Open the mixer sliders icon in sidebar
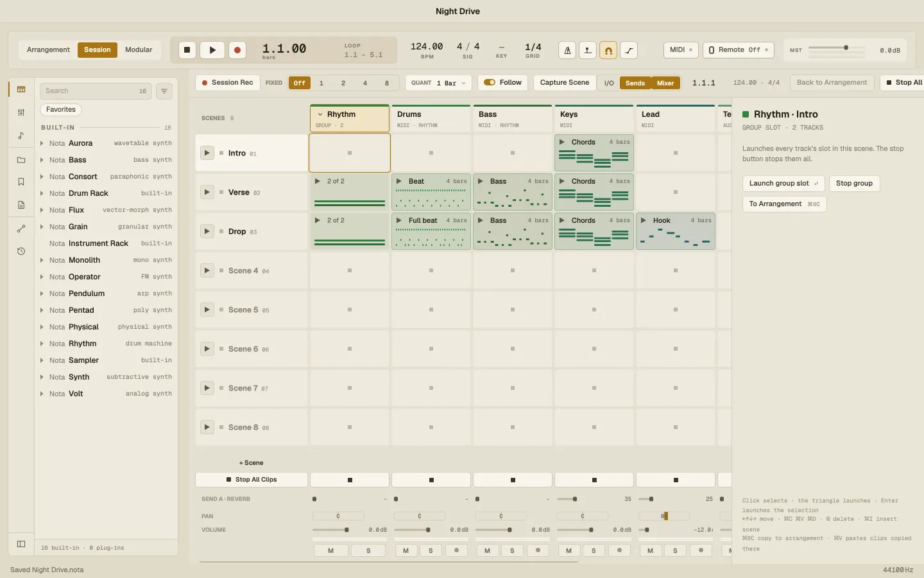 (21, 112)
